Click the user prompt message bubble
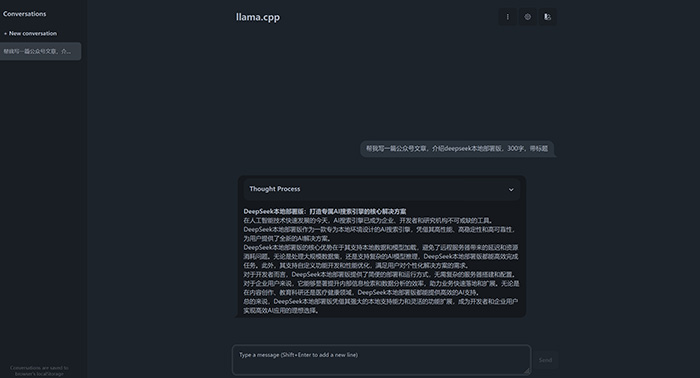The image size is (700, 378). pos(457,149)
